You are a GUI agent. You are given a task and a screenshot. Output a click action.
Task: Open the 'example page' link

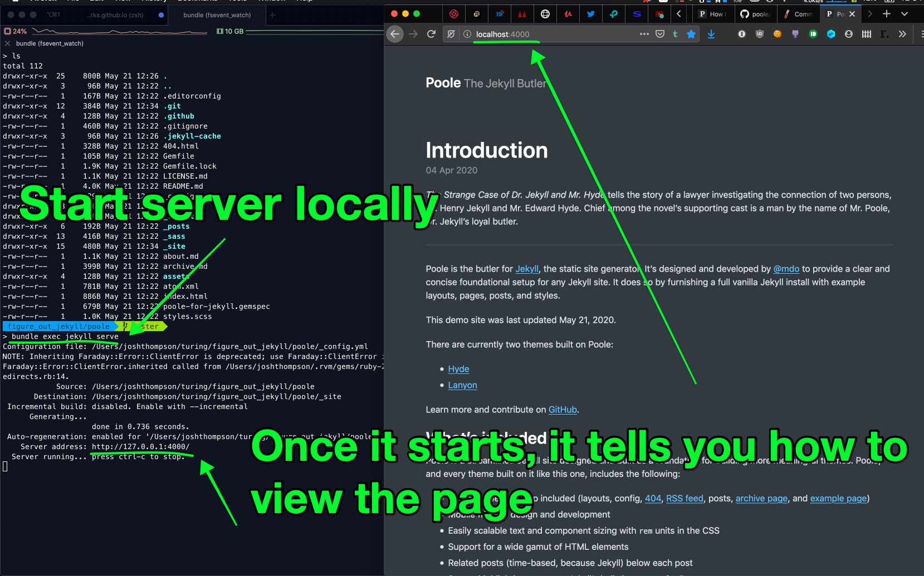pyautogui.click(x=838, y=499)
